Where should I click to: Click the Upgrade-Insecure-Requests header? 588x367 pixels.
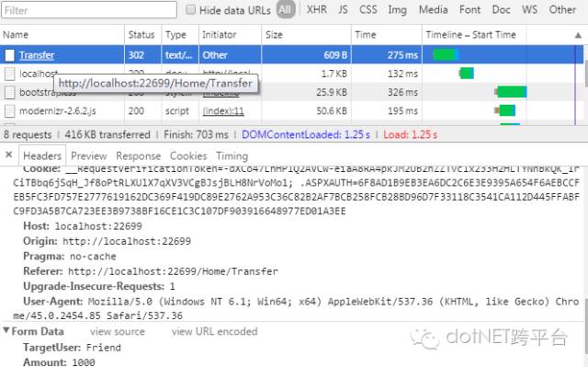(x=99, y=286)
